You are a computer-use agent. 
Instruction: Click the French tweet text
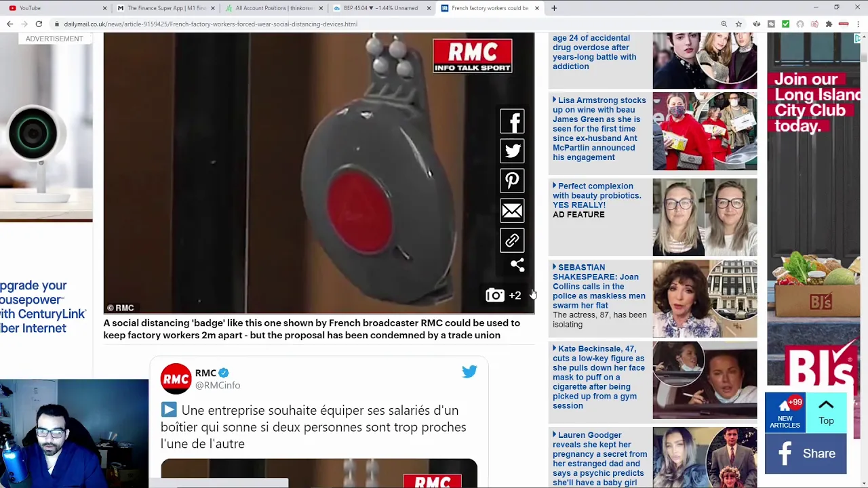[x=313, y=427]
